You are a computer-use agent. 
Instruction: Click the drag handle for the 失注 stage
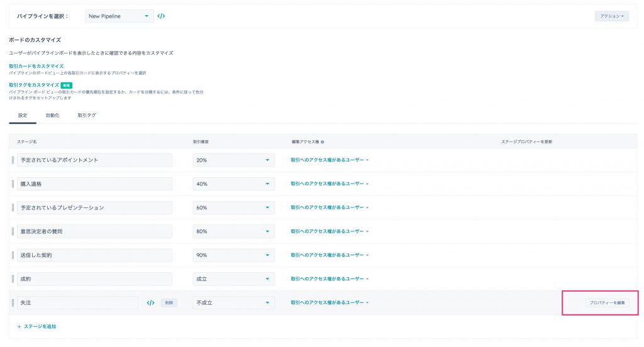[x=13, y=303]
